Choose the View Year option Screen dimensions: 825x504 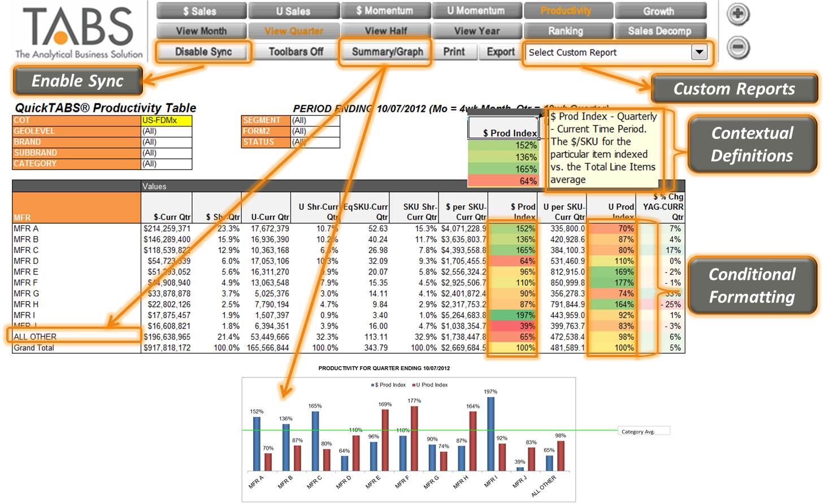[x=476, y=31]
